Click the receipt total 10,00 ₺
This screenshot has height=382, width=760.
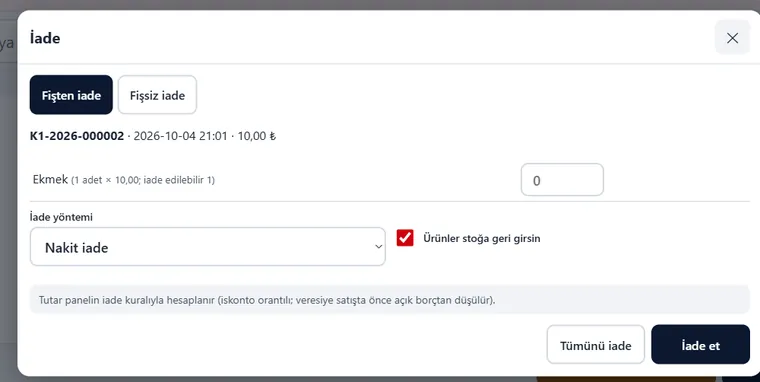pyautogui.click(x=256, y=136)
